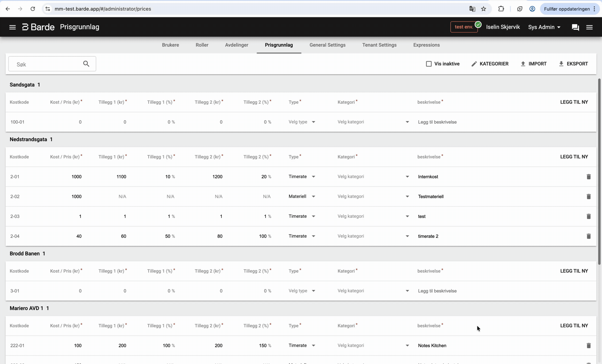The height and width of the screenshot is (364, 602).
Task: Delete the Notes Kitchen row
Action: [588, 345]
